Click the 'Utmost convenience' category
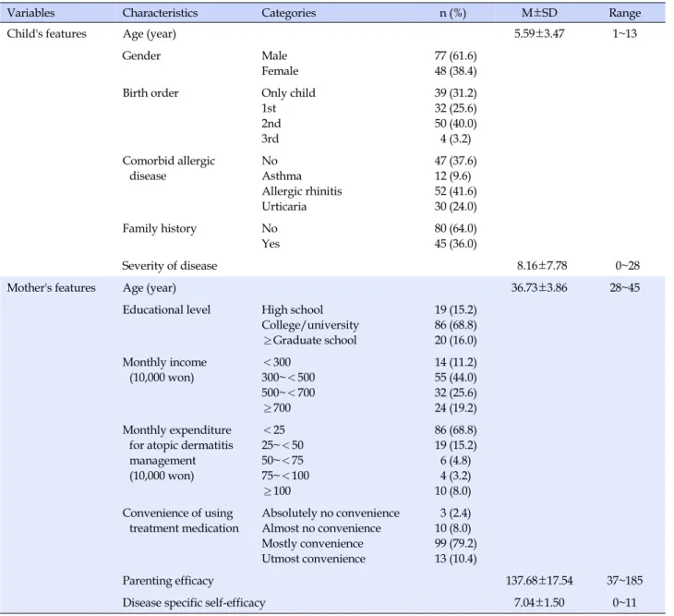 313,559
